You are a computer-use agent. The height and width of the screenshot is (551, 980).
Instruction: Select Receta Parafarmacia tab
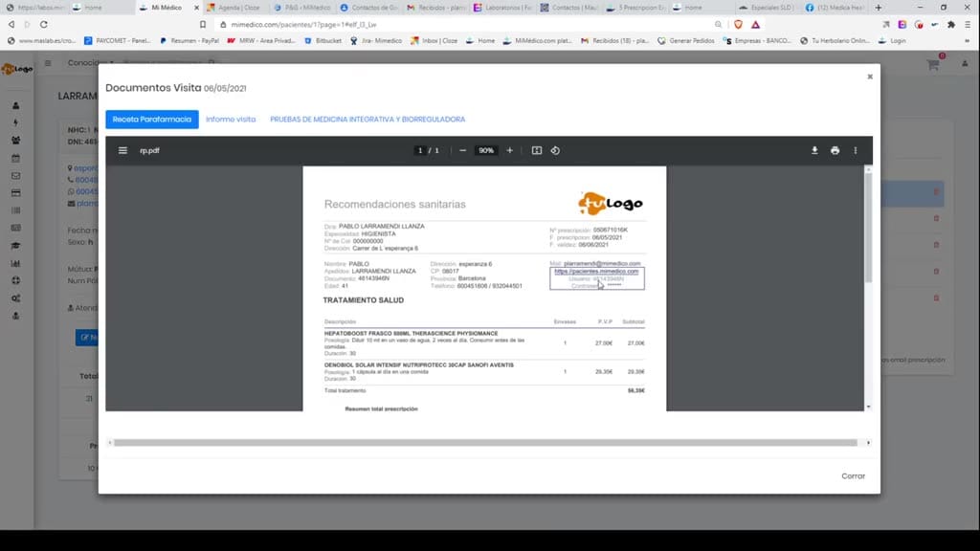click(152, 120)
